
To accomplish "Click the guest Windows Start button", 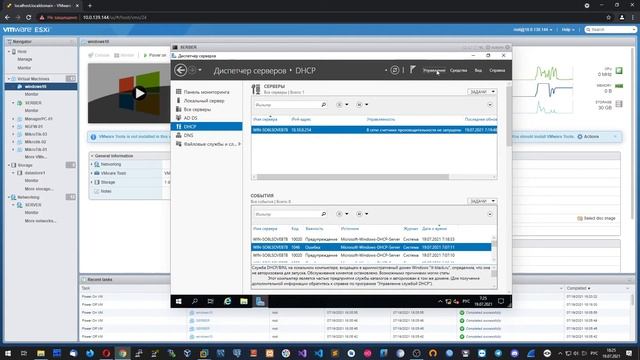I will pos(178,301).
